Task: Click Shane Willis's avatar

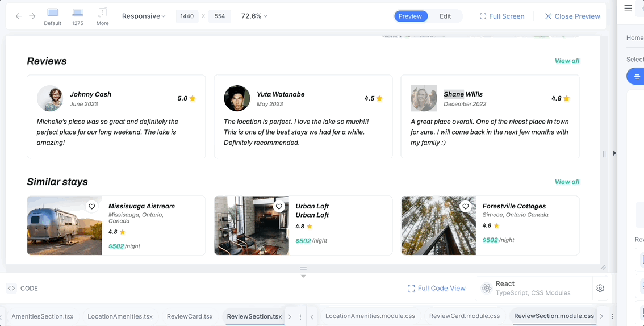Action: point(424,98)
